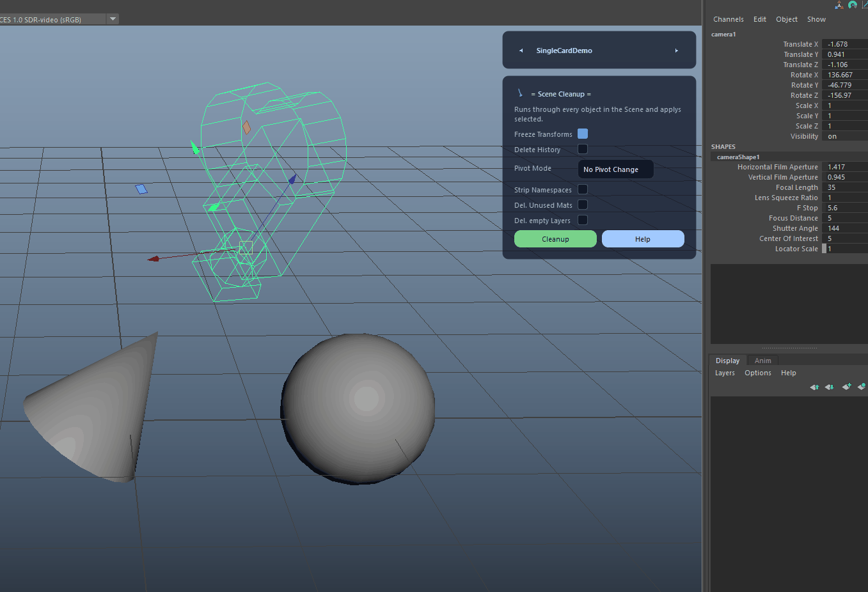868x592 pixels.
Task: Click the Scene Cleanup card's blue tool icon
Action: click(520, 93)
